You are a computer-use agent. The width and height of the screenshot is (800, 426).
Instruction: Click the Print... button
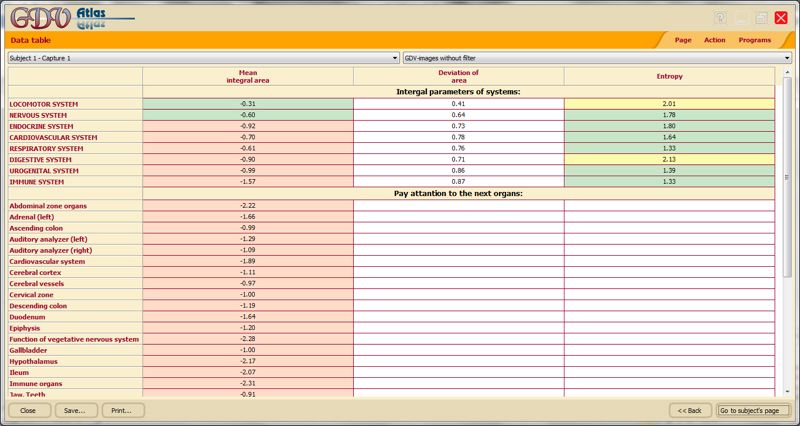121,410
